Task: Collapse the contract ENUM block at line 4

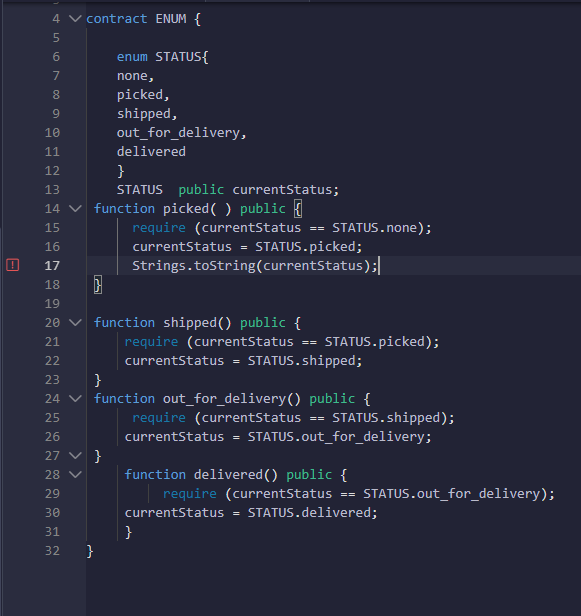Action: pos(75,18)
